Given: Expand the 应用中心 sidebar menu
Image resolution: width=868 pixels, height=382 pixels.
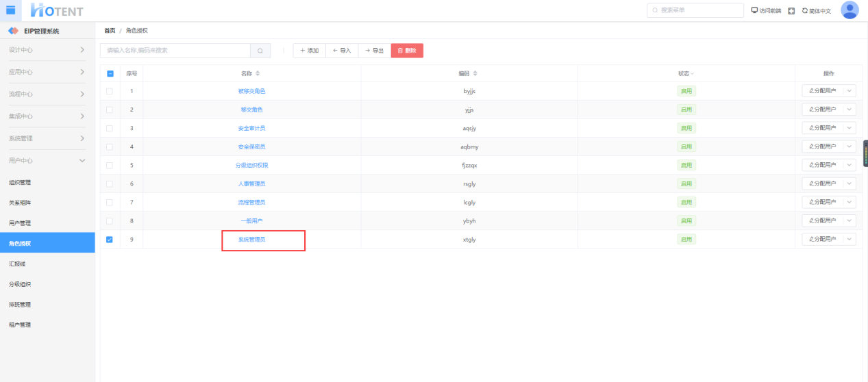Looking at the screenshot, I should click(x=47, y=72).
